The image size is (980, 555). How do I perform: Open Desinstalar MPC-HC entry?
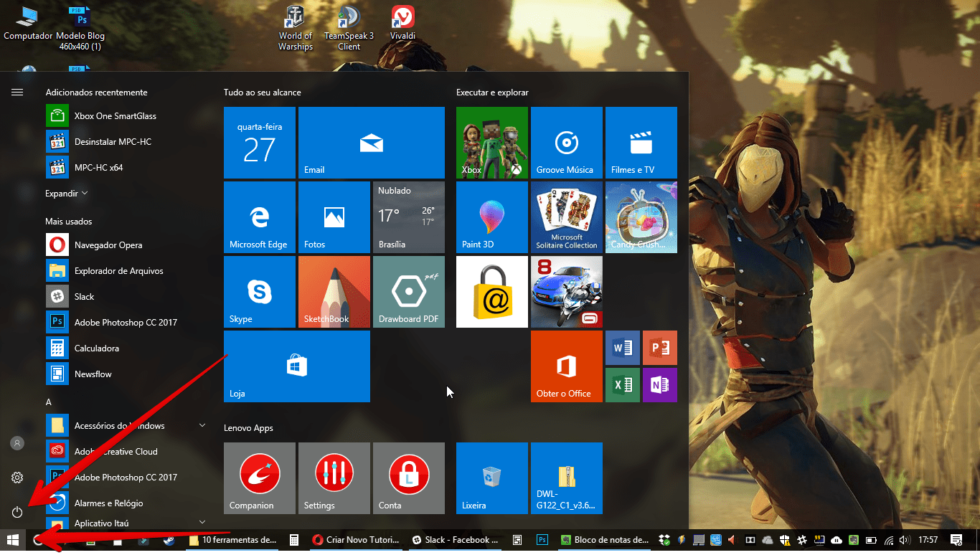coord(122,141)
